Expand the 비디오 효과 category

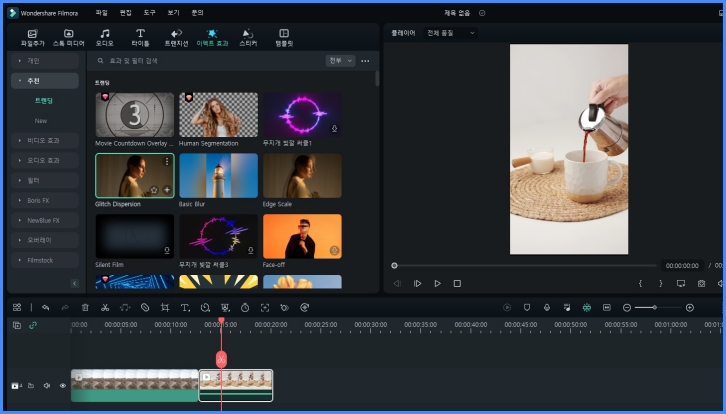45,140
